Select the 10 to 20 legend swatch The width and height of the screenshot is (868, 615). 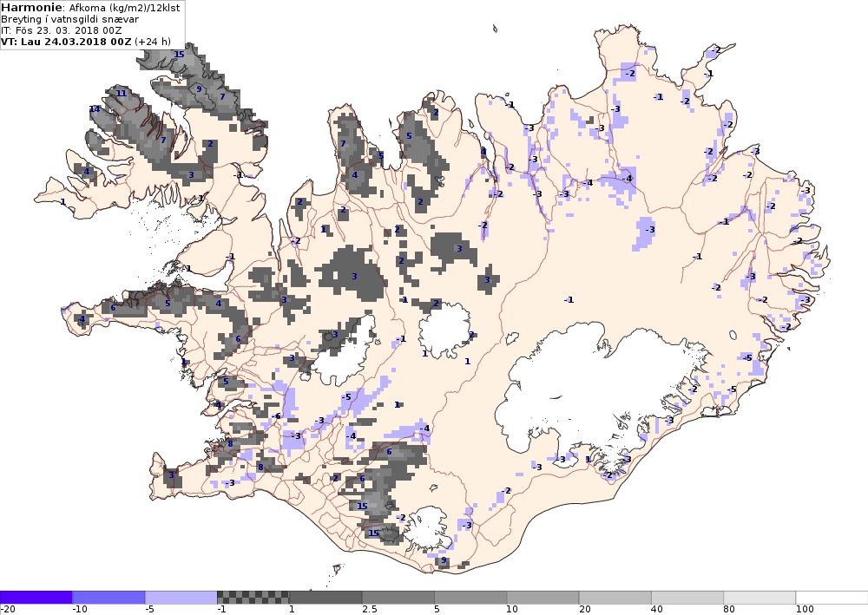click(x=542, y=598)
